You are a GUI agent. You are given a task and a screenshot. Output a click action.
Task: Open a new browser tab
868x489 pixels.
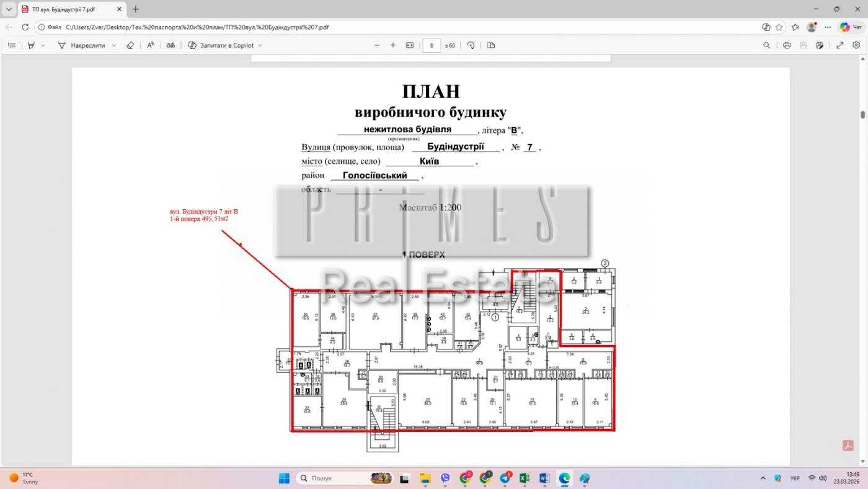pos(136,9)
